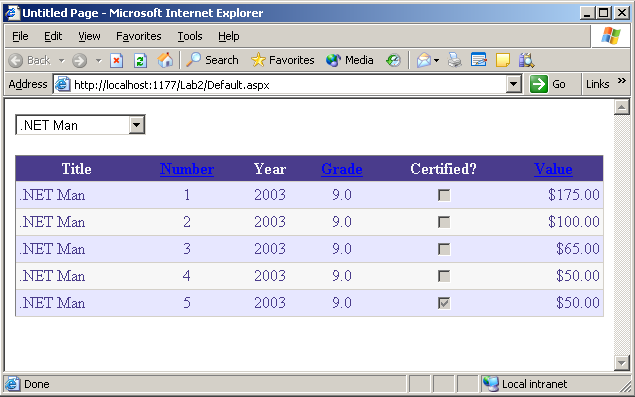The width and height of the screenshot is (635, 397).
Task: Uncheck Certified checkbox for issue number 5
Action: point(444,303)
